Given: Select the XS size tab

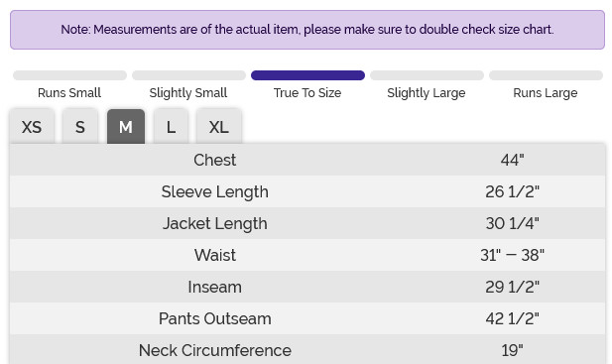Looking at the screenshot, I should click(x=32, y=127).
